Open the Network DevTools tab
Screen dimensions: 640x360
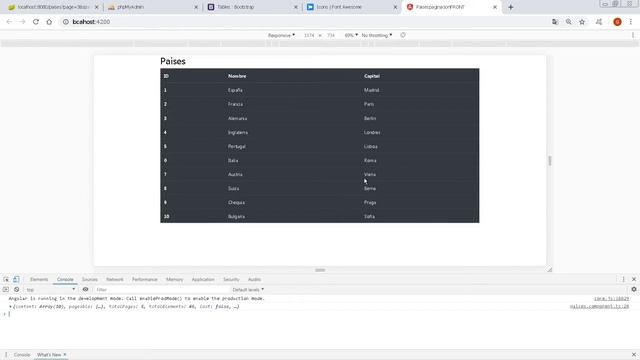tap(115, 279)
